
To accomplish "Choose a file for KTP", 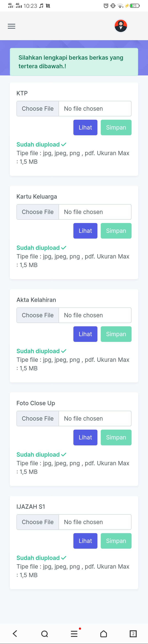I will pos(38,109).
